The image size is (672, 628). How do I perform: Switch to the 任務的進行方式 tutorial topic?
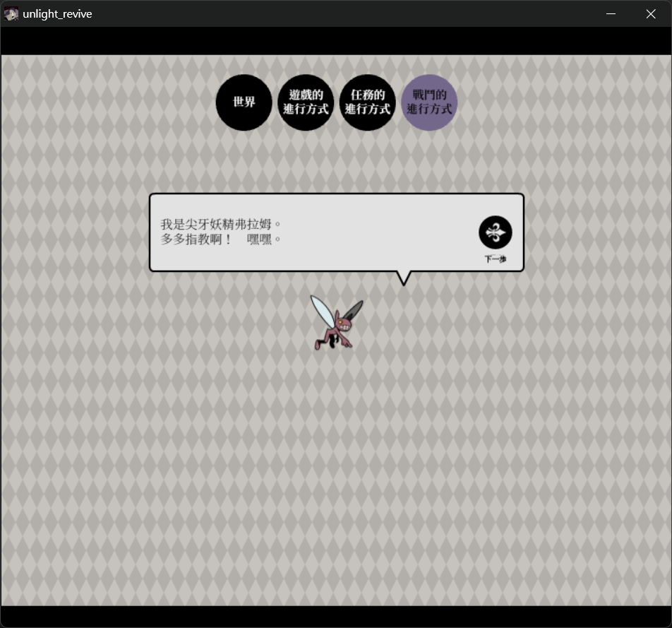(x=367, y=102)
